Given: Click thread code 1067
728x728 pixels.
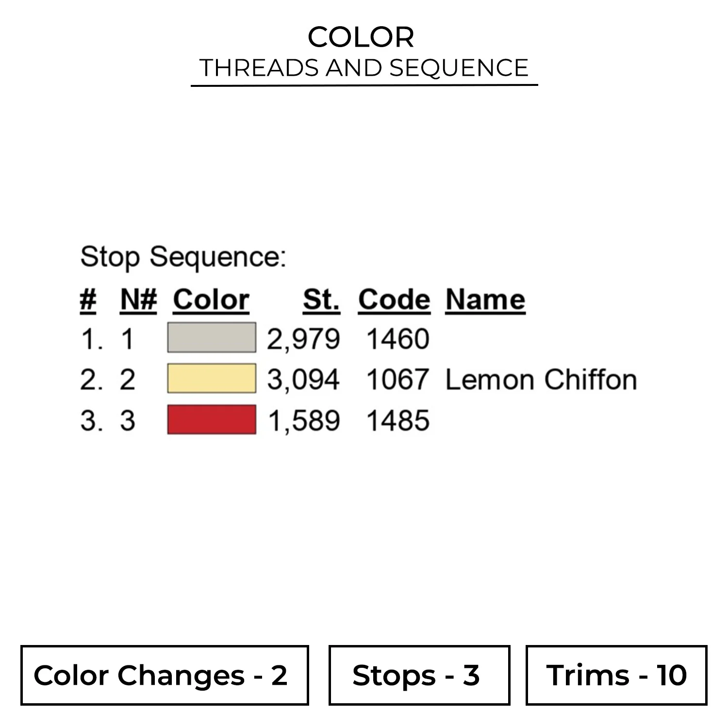Looking at the screenshot, I should pyautogui.click(x=398, y=379).
